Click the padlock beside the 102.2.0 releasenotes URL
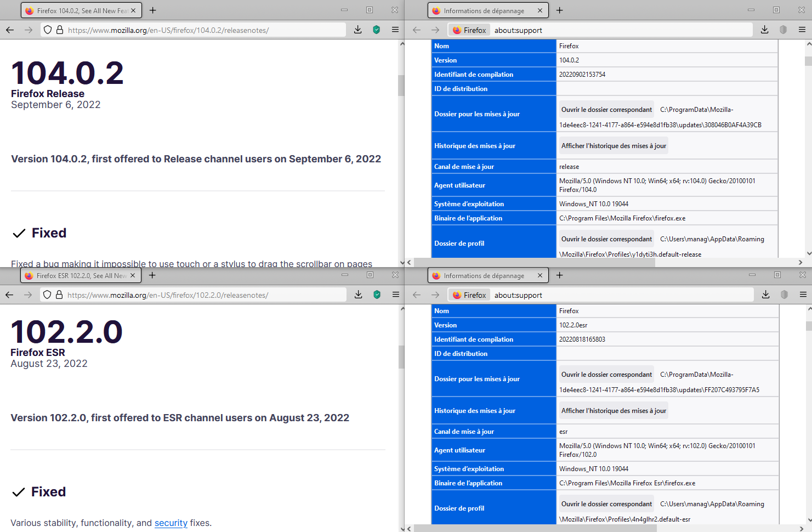The height and width of the screenshot is (532, 812). coord(59,295)
